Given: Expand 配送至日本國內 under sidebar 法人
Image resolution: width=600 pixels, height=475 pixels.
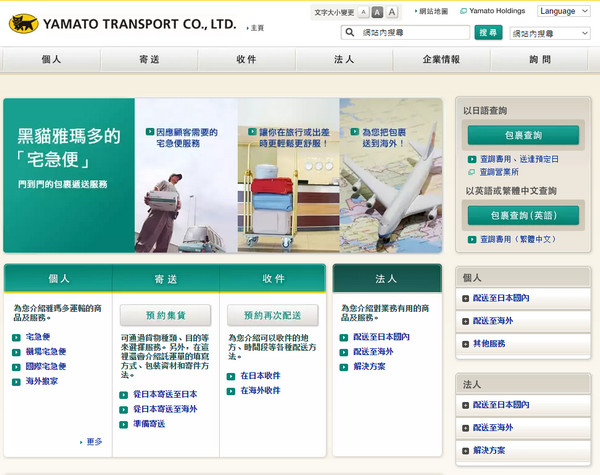Looking at the screenshot, I should pyautogui.click(x=523, y=405).
